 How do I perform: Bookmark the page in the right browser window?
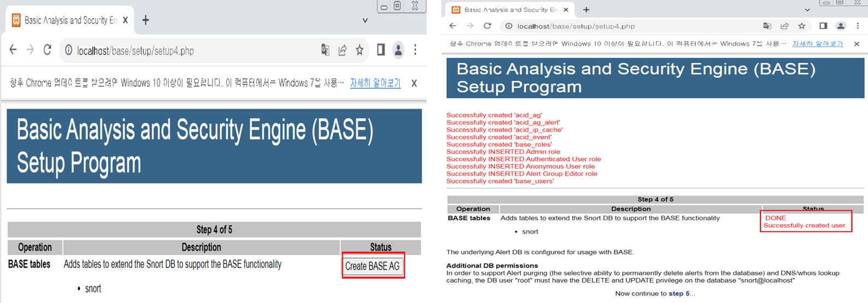[x=802, y=26]
